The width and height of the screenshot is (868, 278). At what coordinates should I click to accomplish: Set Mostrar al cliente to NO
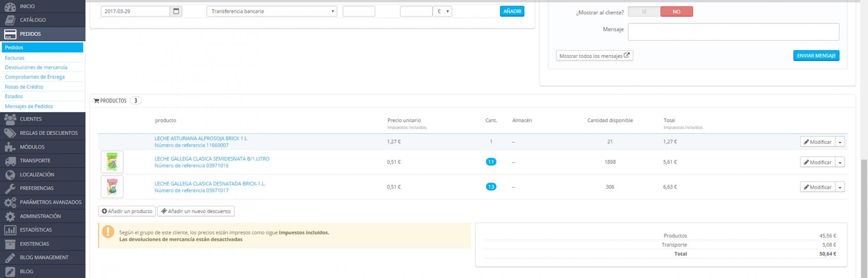click(677, 12)
